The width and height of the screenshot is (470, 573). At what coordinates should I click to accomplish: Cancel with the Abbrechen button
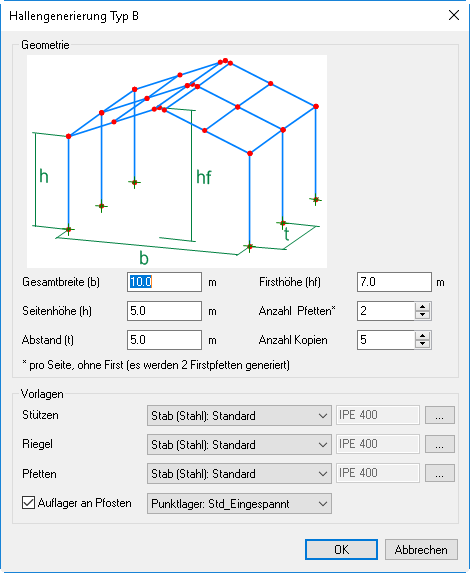coord(421,550)
